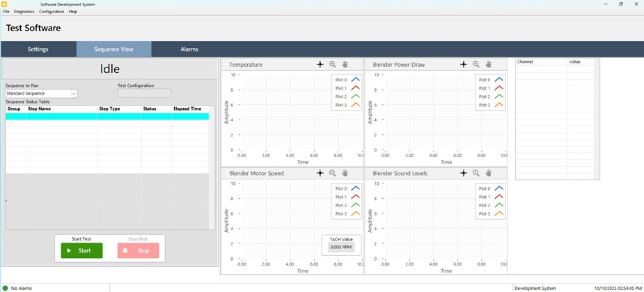Select pan hand tool on Blender Motor Speed
Image resolution: width=644 pixels, height=292 pixels.
point(345,173)
